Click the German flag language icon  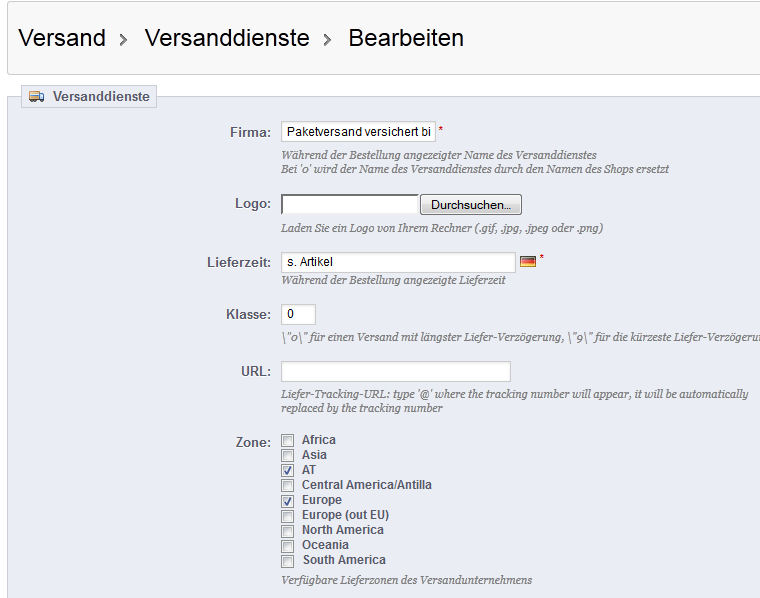528,262
